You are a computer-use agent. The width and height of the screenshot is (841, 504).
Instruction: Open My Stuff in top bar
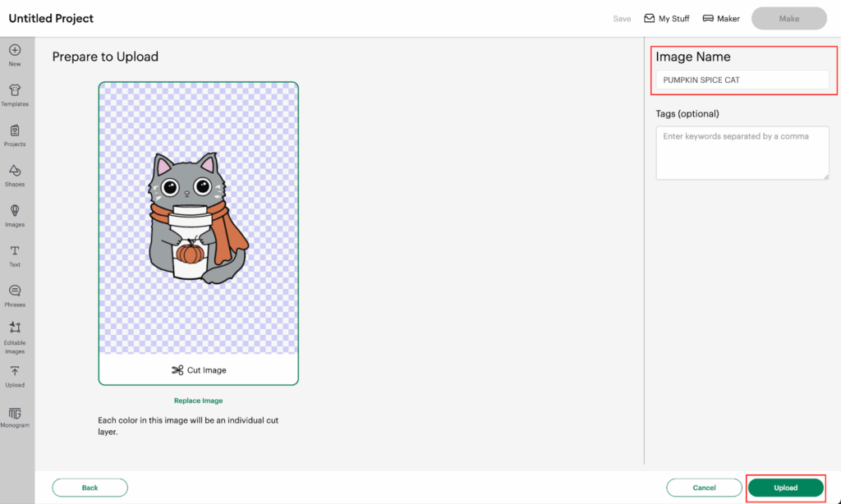[x=666, y=19]
